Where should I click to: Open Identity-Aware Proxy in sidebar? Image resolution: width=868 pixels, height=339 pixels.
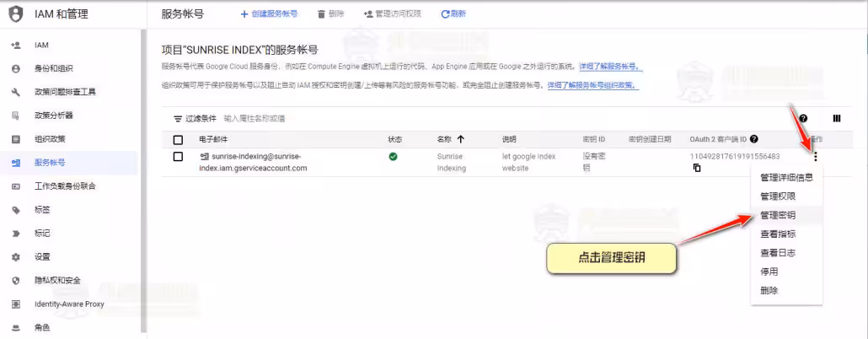68,304
